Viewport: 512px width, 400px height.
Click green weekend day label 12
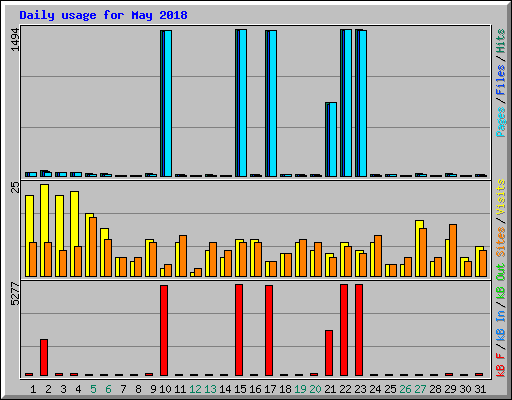(x=195, y=389)
